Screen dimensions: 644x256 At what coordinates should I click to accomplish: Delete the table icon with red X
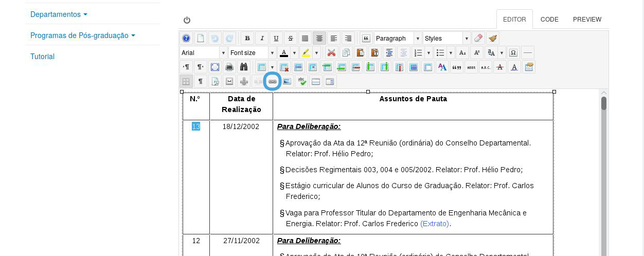tap(284, 67)
